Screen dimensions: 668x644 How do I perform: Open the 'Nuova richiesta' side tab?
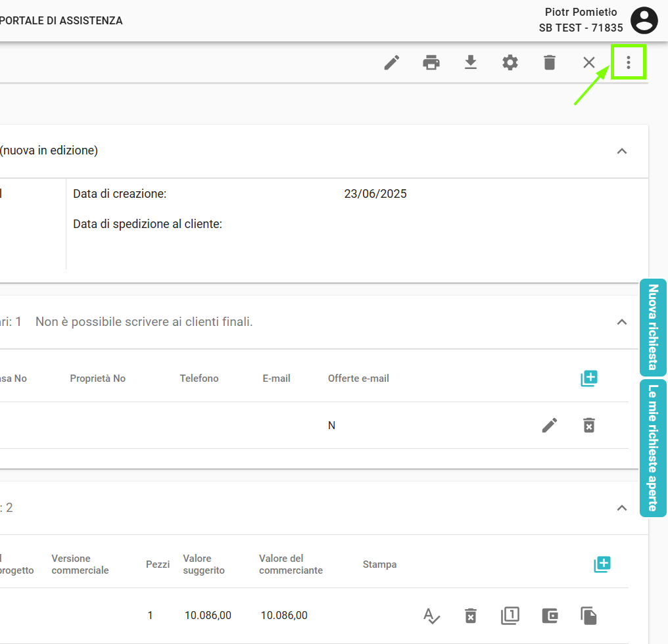[653, 327]
